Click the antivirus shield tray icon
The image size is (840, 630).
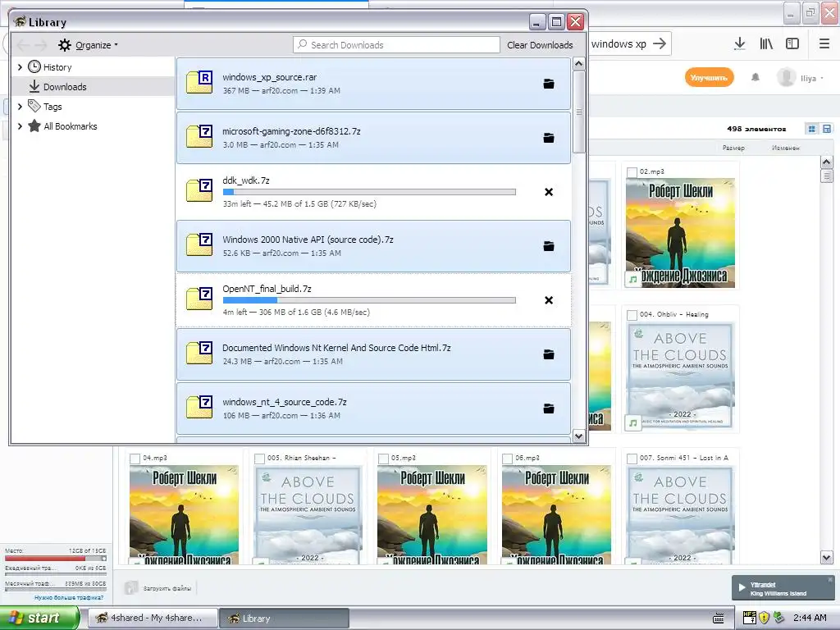click(x=764, y=618)
